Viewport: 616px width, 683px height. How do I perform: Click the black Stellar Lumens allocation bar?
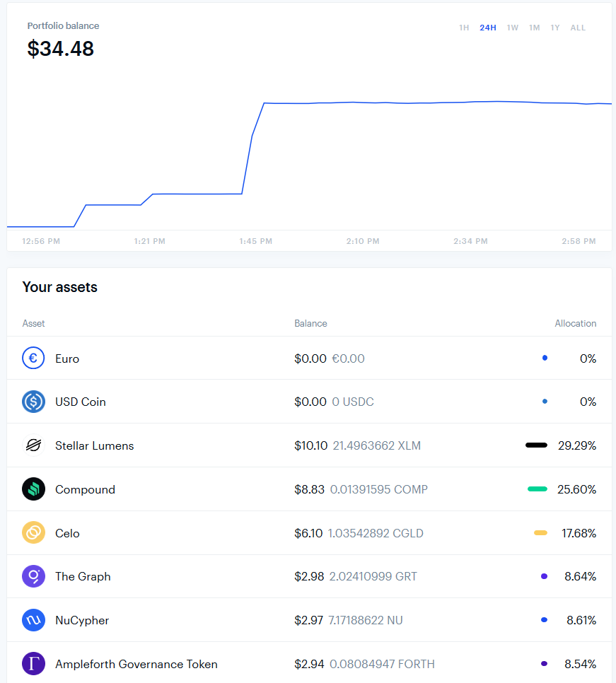point(536,445)
